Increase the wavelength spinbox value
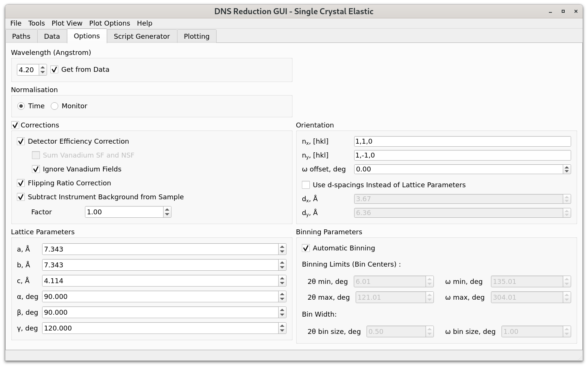588x367 pixels. coord(42,67)
